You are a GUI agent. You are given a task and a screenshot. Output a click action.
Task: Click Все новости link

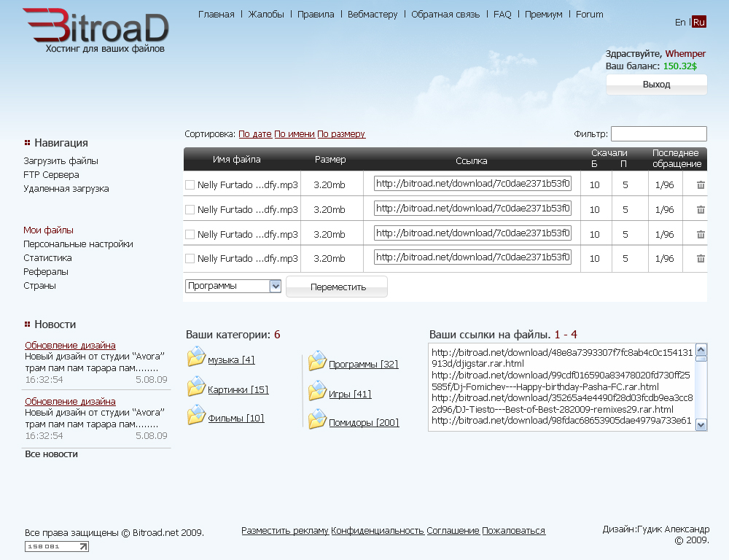(51, 454)
